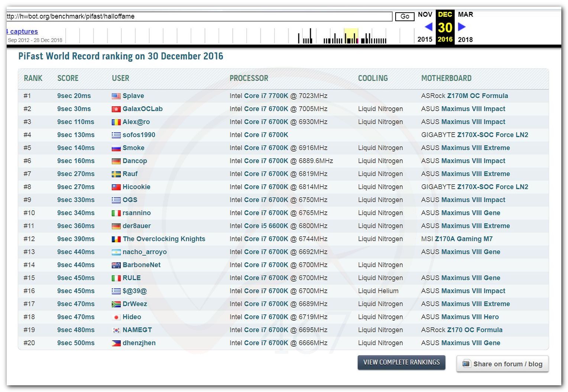This screenshot has height=392, width=568.
Task: Open Splave's user profile link
Action: pyautogui.click(x=133, y=96)
